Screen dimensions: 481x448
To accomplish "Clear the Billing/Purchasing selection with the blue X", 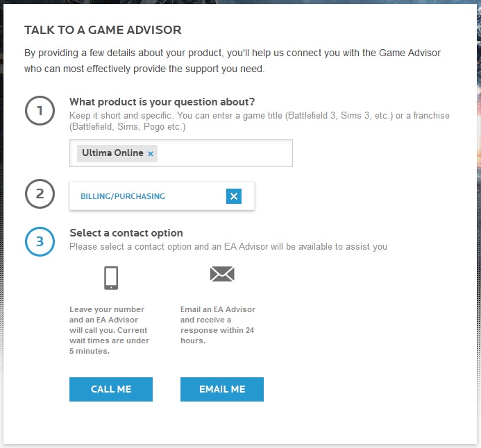I will click(x=234, y=196).
